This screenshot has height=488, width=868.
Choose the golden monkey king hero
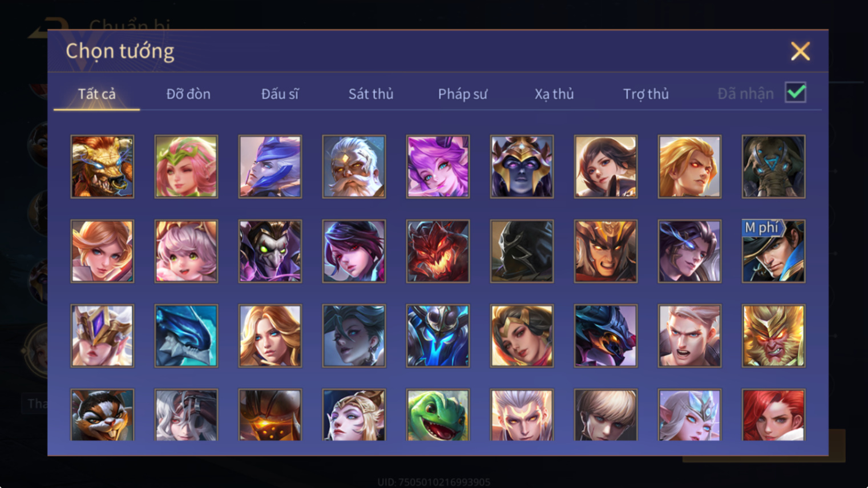coord(773,336)
